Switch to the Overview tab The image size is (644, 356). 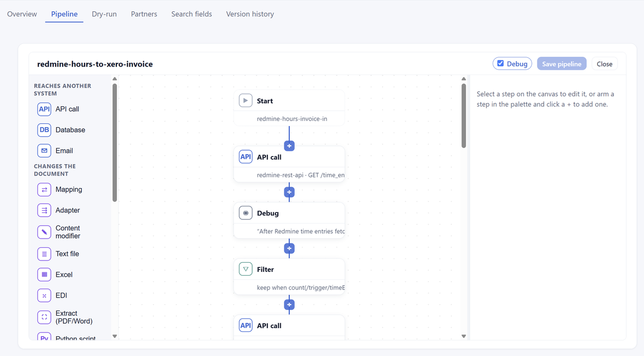pos(22,14)
